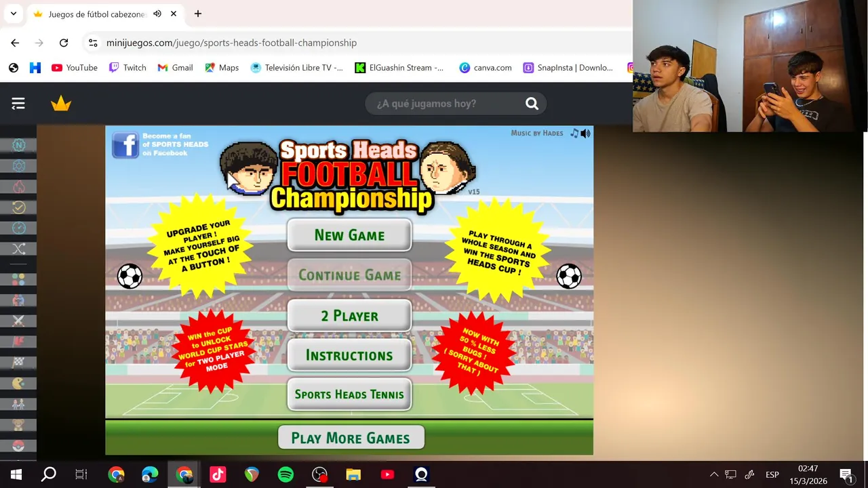Open the blue clock sidebar icon
Screen dimensions: 868x488
coord(18,228)
